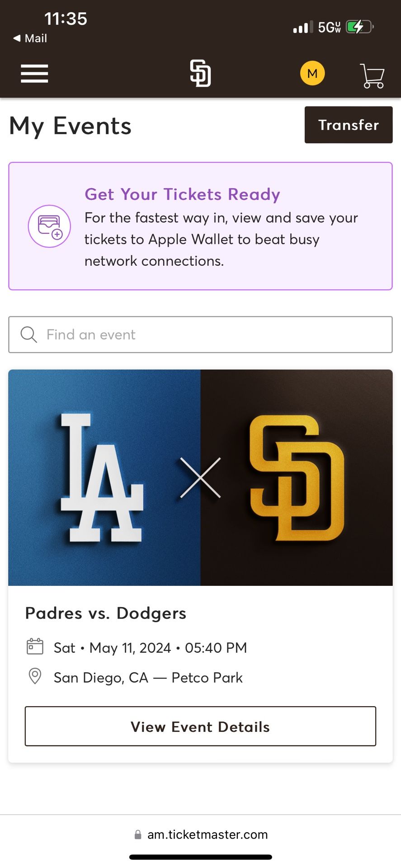Open the hamburger navigation menu

[34, 74]
